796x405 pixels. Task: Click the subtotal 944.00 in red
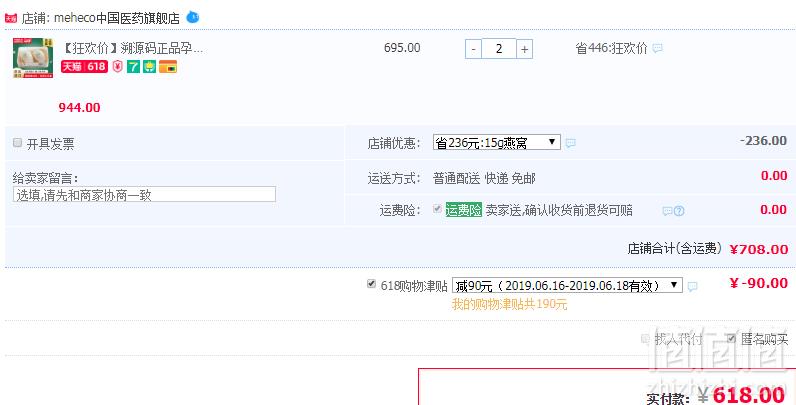coord(79,108)
